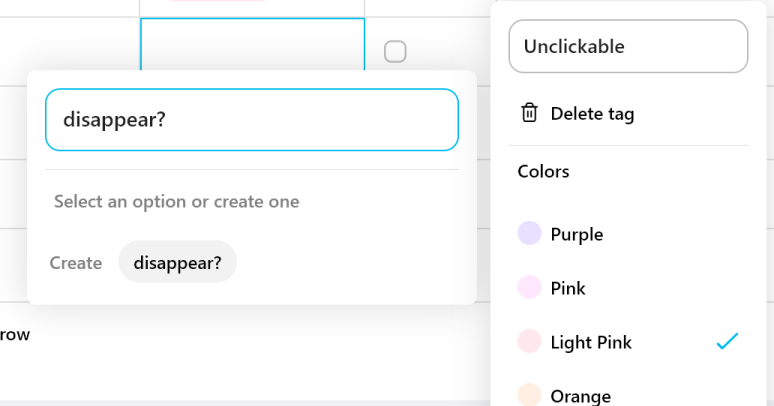Click the blue-outlined selected table cell
Image resolution: width=774 pixels, height=406 pixels.
tap(252, 43)
